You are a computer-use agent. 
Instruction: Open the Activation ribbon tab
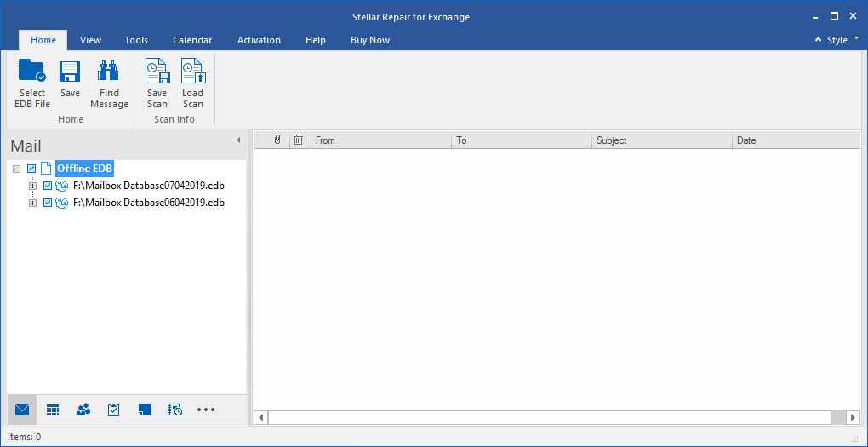[x=259, y=40]
